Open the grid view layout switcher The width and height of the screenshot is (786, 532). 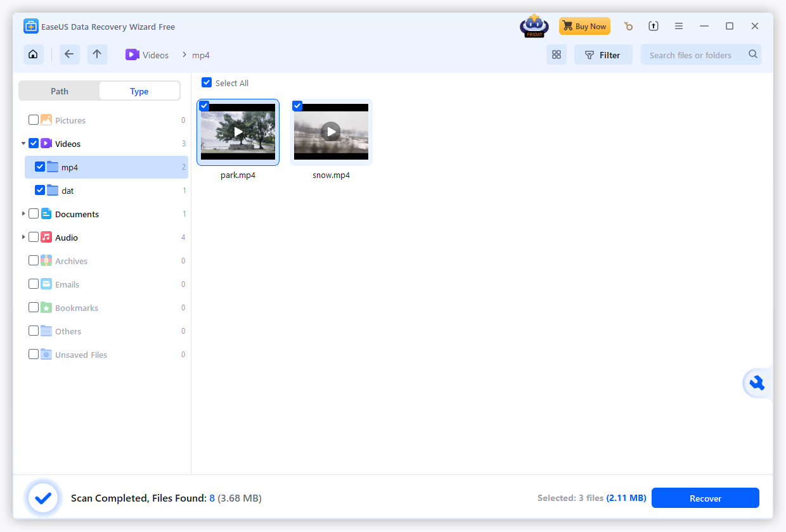click(557, 54)
